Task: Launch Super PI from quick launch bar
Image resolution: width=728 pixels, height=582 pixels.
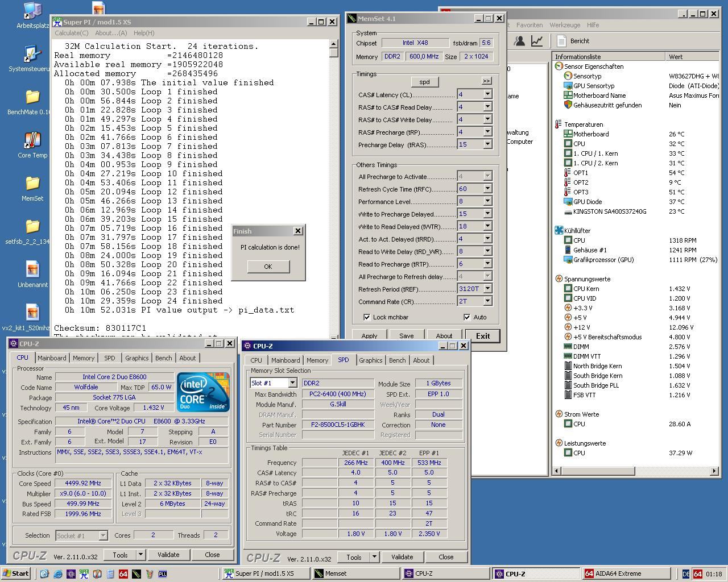Action: [84, 574]
